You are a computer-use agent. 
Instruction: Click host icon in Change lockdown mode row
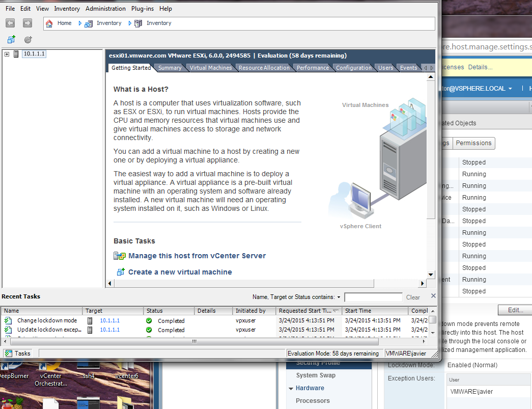tap(90, 320)
